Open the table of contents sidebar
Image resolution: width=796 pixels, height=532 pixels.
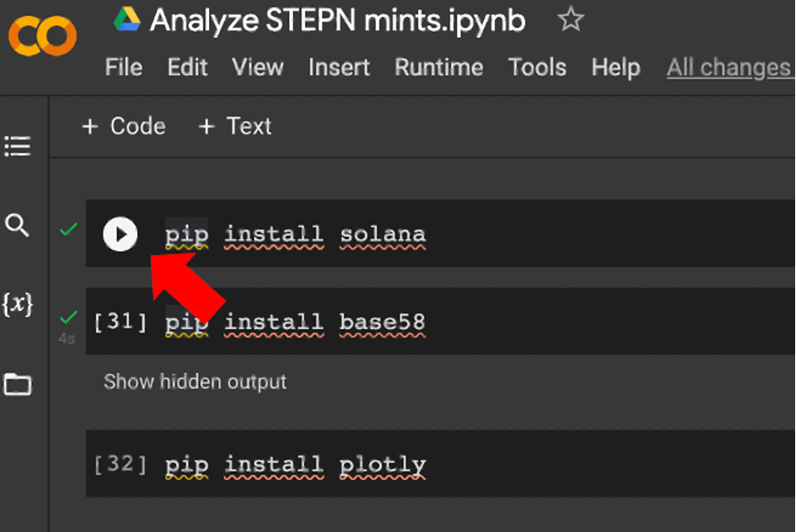click(x=17, y=146)
